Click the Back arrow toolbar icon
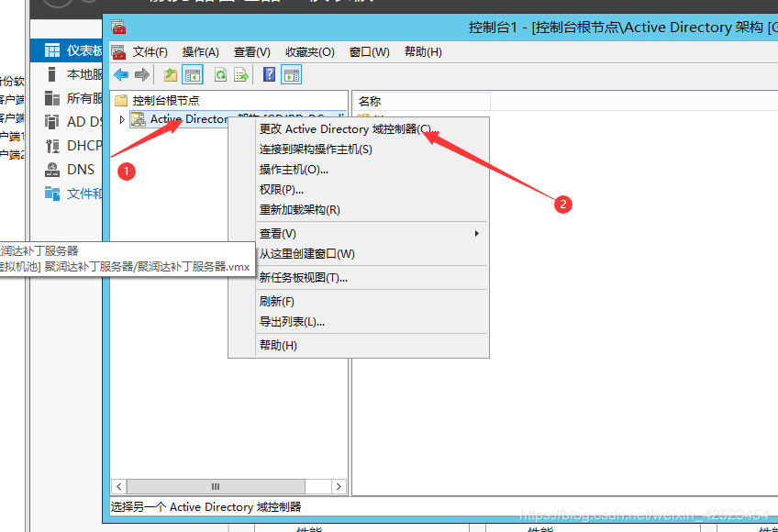The height and width of the screenshot is (532, 778). (x=121, y=75)
